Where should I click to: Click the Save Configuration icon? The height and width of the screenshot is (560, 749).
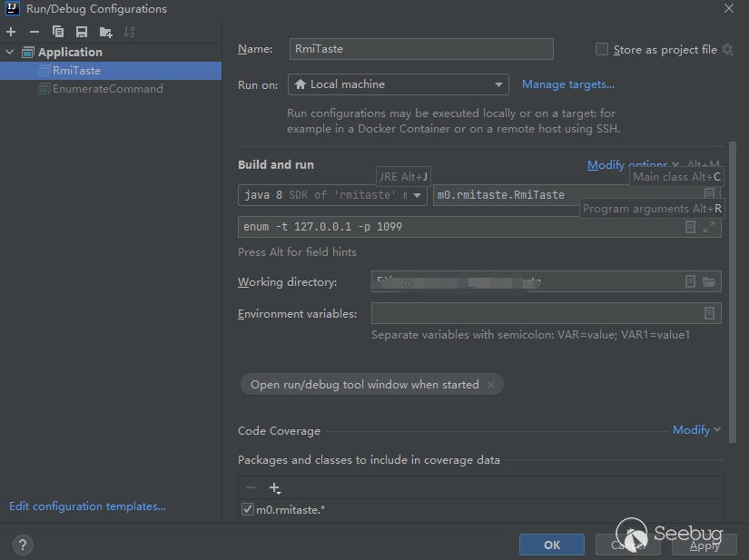[x=82, y=32]
